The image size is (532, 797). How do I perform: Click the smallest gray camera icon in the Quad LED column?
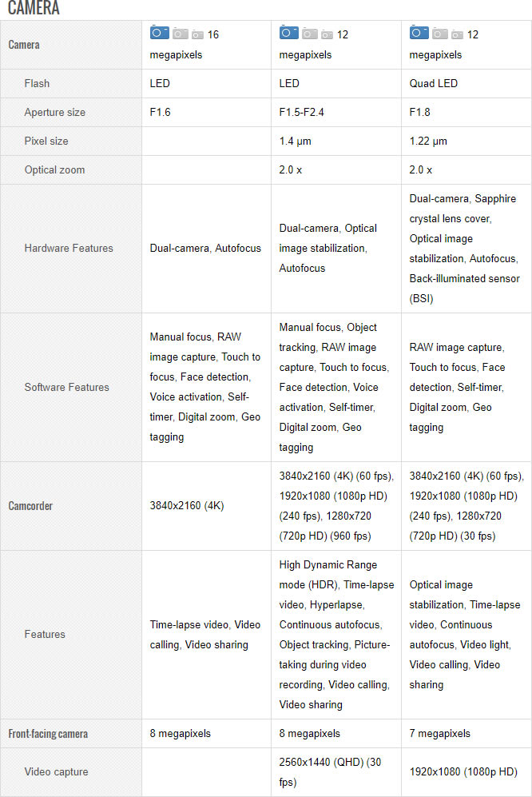pyautogui.click(x=457, y=34)
